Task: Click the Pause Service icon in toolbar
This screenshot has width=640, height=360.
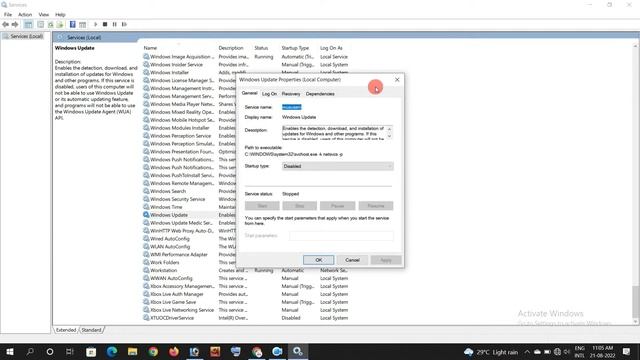Action: pyautogui.click(x=115, y=24)
